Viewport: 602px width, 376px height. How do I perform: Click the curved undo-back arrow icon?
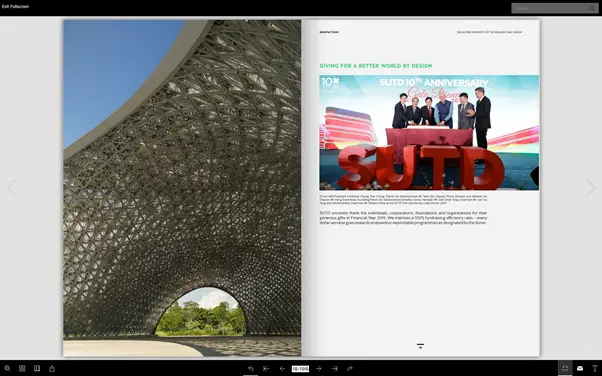pyautogui.click(x=250, y=368)
